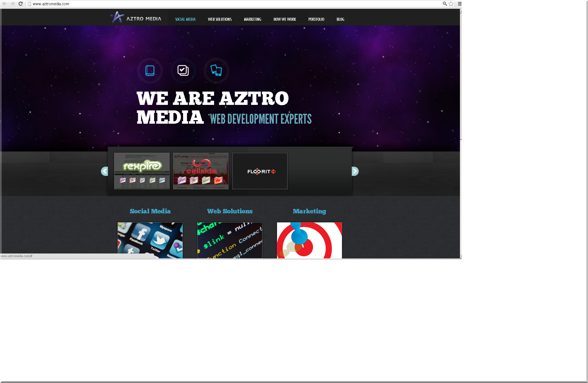This screenshot has width=588, height=383.
Task: Open the Portfolio nav item
Action: (x=316, y=19)
